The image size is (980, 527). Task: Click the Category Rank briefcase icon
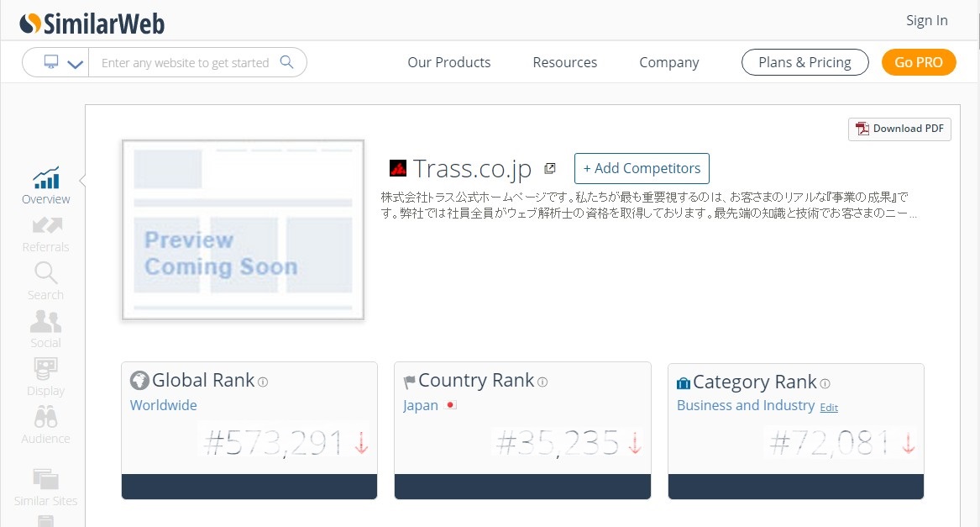[684, 383]
